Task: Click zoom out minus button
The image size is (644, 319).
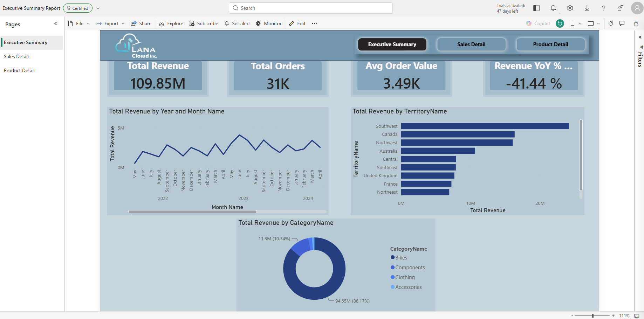Action: pyautogui.click(x=572, y=315)
